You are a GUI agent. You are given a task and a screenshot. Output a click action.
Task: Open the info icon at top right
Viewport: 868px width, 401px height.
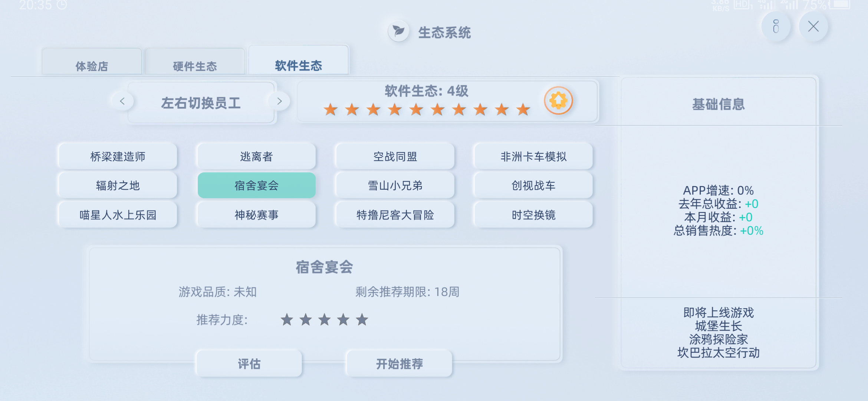(776, 27)
